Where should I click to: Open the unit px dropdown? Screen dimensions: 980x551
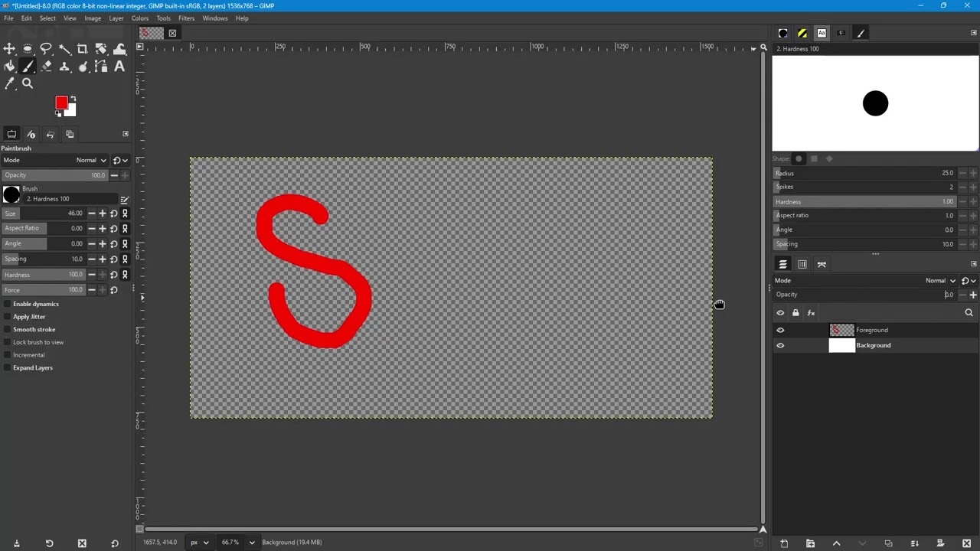pos(198,543)
